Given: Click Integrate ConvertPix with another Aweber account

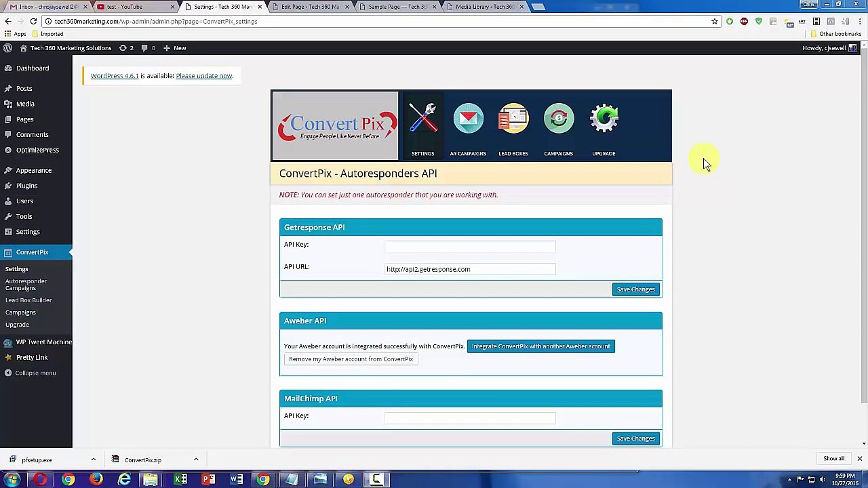Looking at the screenshot, I should pyautogui.click(x=541, y=346).
